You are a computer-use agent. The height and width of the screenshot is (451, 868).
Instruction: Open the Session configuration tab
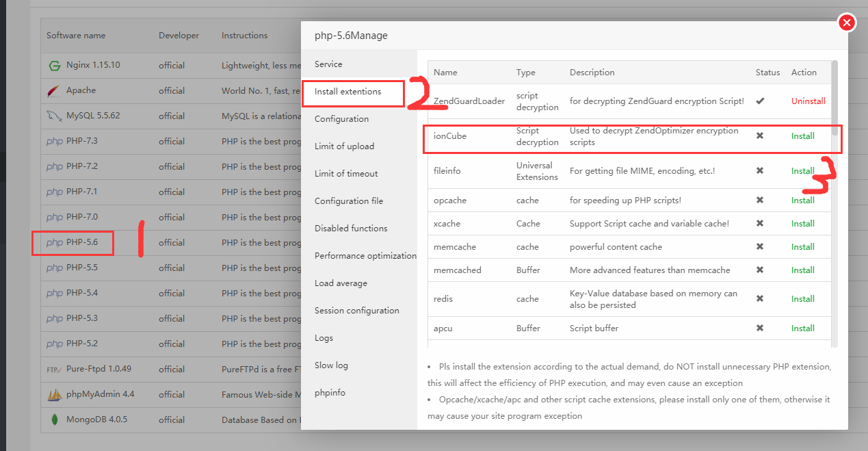click(359, 310)
